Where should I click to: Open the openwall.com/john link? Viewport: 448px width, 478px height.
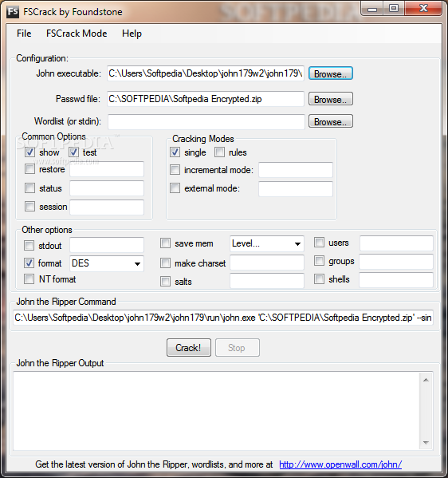(340, 464)
